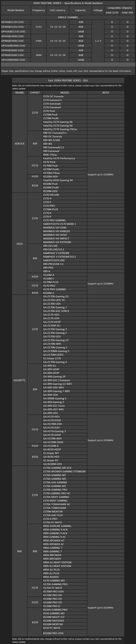Click the Intel X99 chipset header
The image size is (136, 644).
[127, 12]
